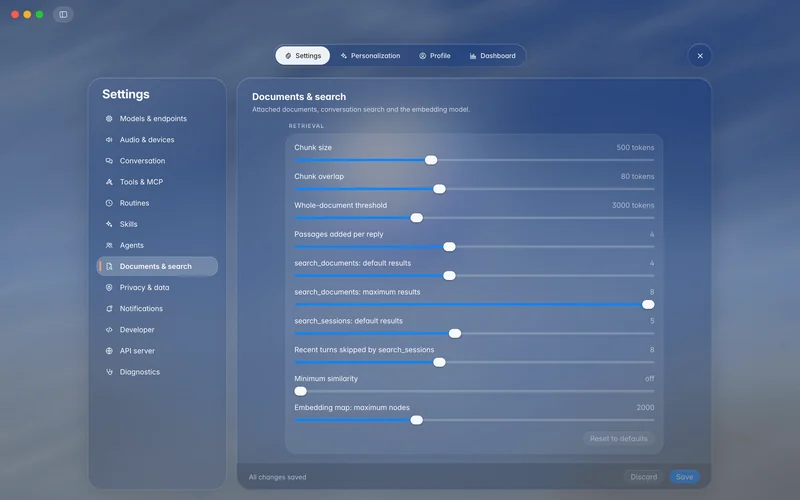Click the Chunk size slider handle

coord(431,160)
